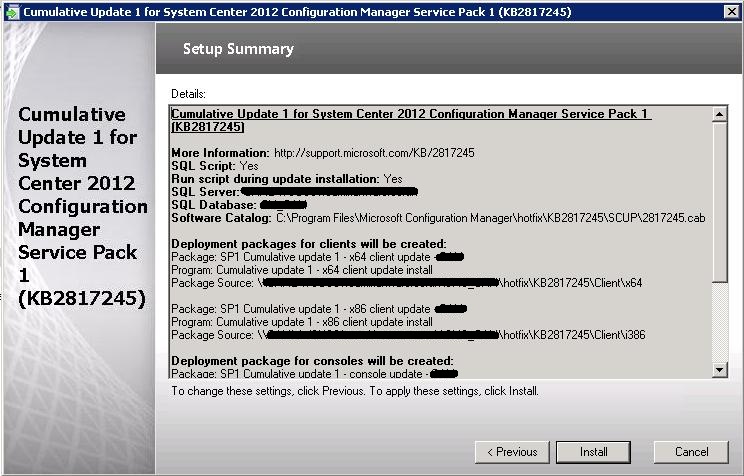
Task: Go back with the Previous button
Action: click(x=511, y=452)
